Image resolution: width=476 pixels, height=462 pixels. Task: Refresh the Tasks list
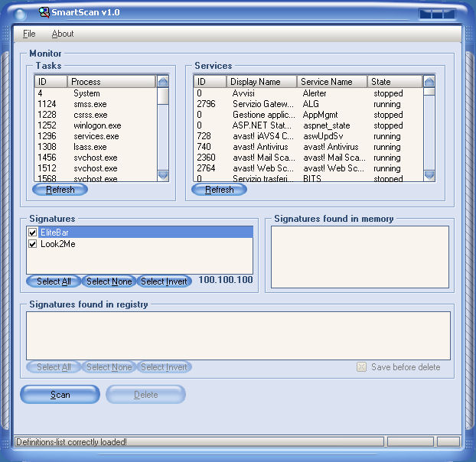[x=60, y=190]
